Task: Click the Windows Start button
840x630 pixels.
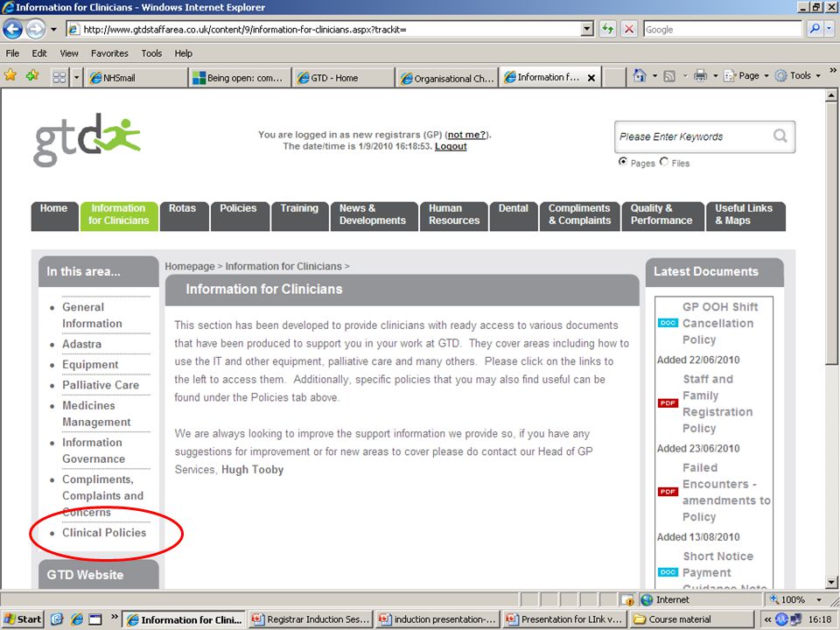Action: click(x=23, y=619)
